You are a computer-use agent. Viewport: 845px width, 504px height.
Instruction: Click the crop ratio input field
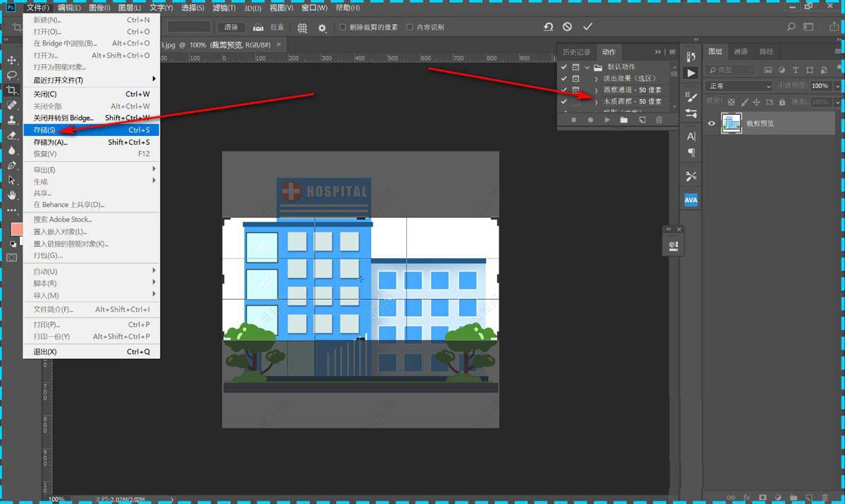[x=189, y=27]
